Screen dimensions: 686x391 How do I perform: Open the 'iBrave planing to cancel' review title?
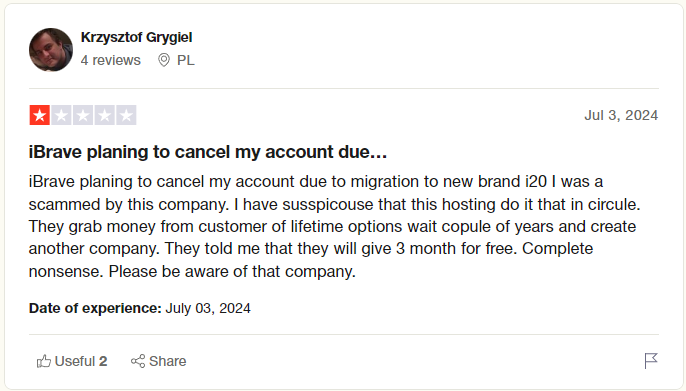click(208, 152)
